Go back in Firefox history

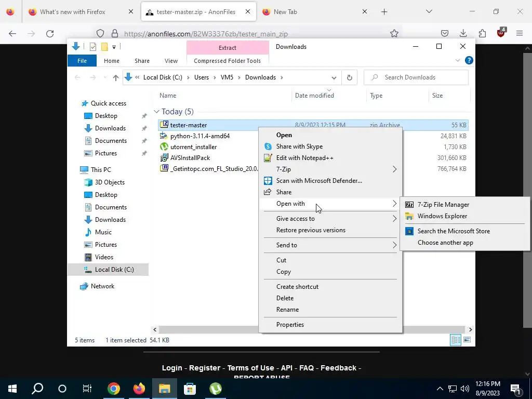point(12,33)
